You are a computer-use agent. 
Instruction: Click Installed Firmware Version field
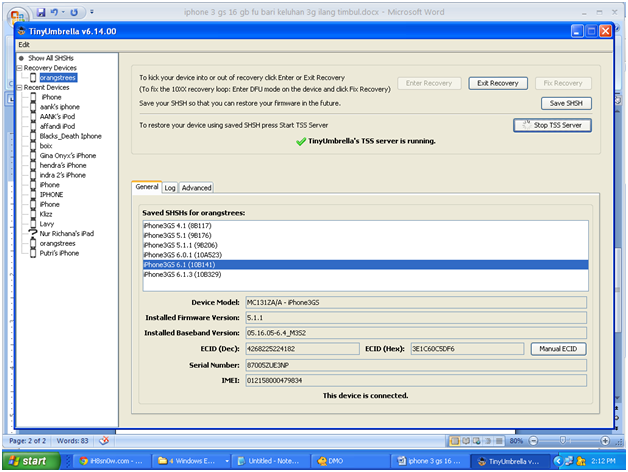tap(416, 318)
